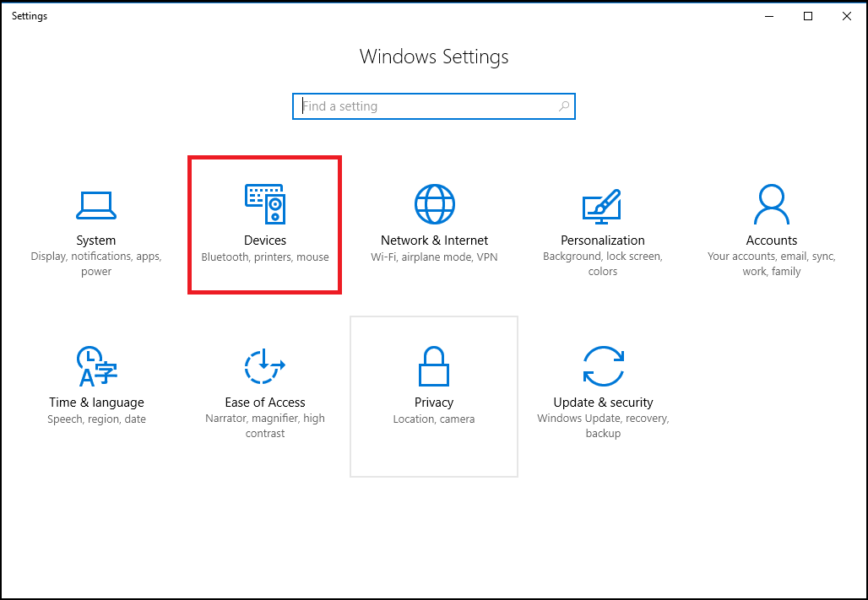The image size is (868, 600).
Task: Open the Accounts person icon
Action: point(772,204)
